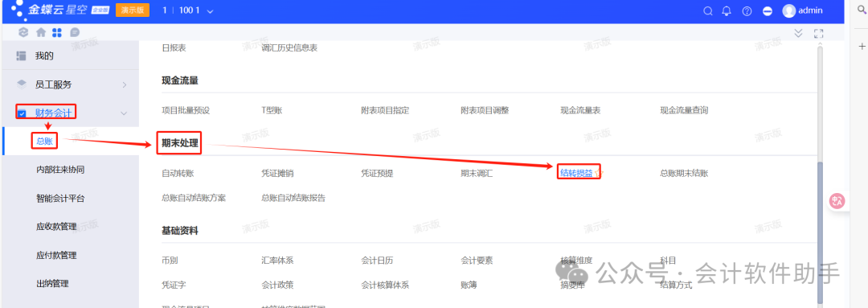Click the browser sidebar plus icon
Image resolution: width=868 pixels, height=308 pixels.
click(862, 46)
